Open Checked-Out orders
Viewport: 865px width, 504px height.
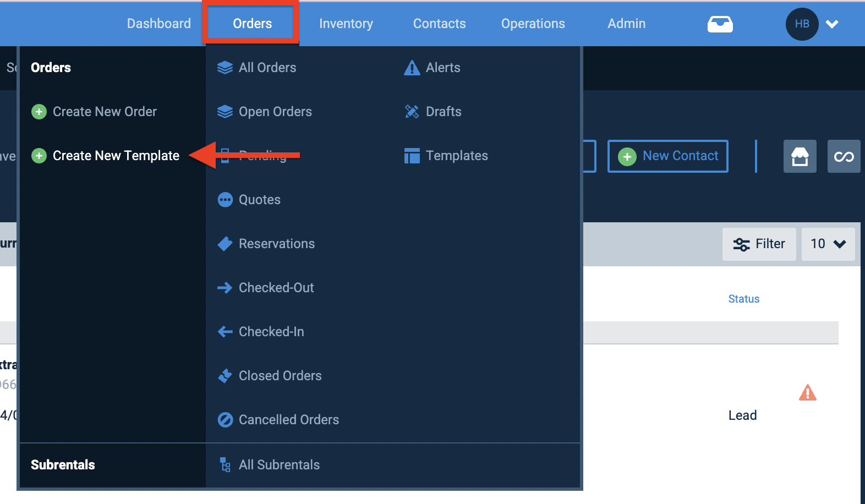coord(276,288)
